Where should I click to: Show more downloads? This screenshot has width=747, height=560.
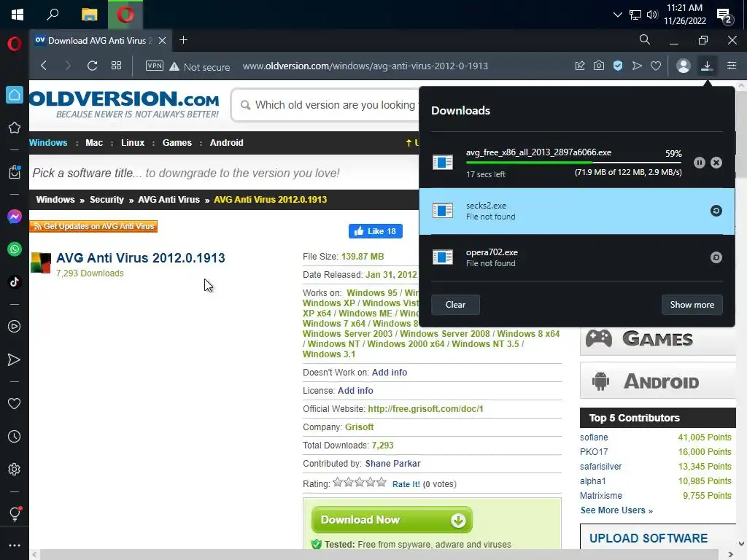[x=692, y=305]
